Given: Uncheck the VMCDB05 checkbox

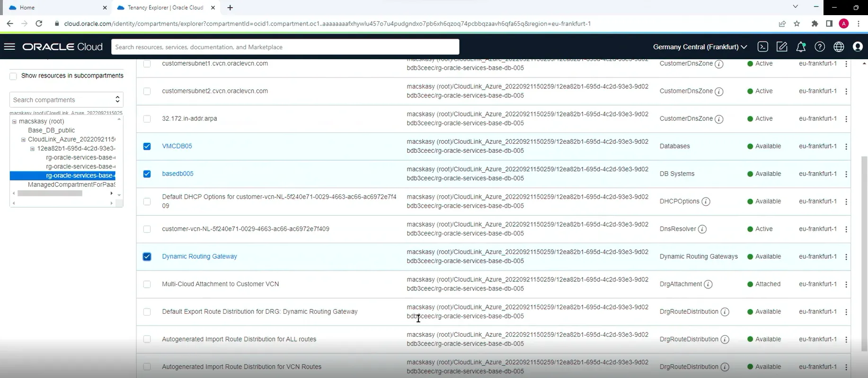Looking at the screenshot, I should coord(147,146).
